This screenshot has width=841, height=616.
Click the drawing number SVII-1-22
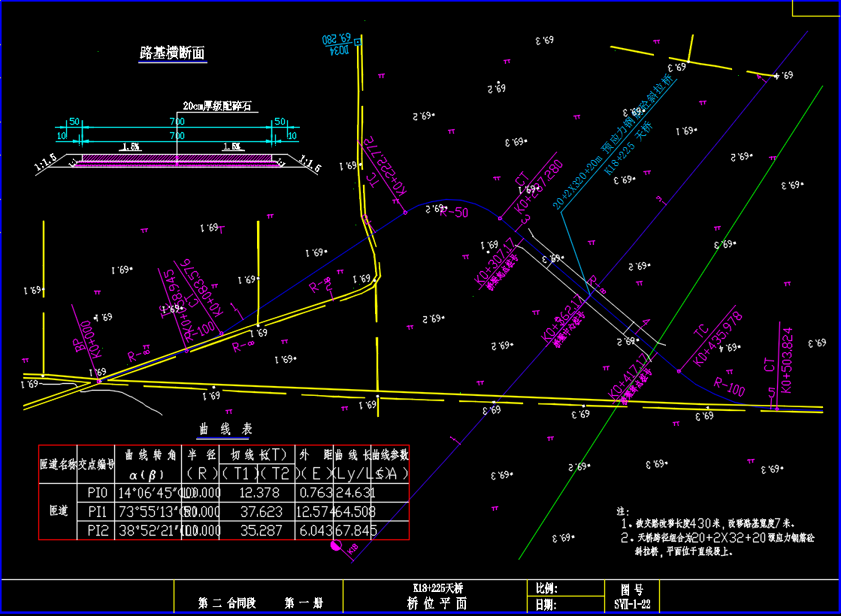631,604
